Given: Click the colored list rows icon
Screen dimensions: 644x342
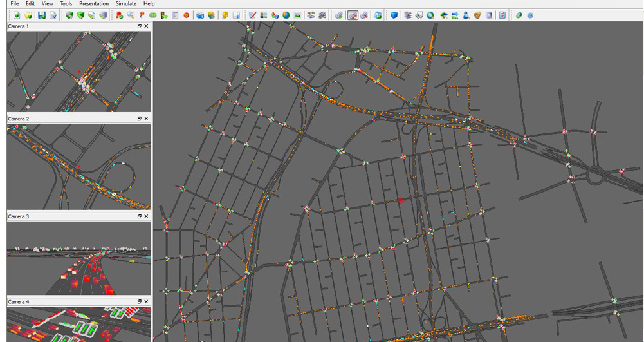Looking at the screenshot, I should point(264,15).
